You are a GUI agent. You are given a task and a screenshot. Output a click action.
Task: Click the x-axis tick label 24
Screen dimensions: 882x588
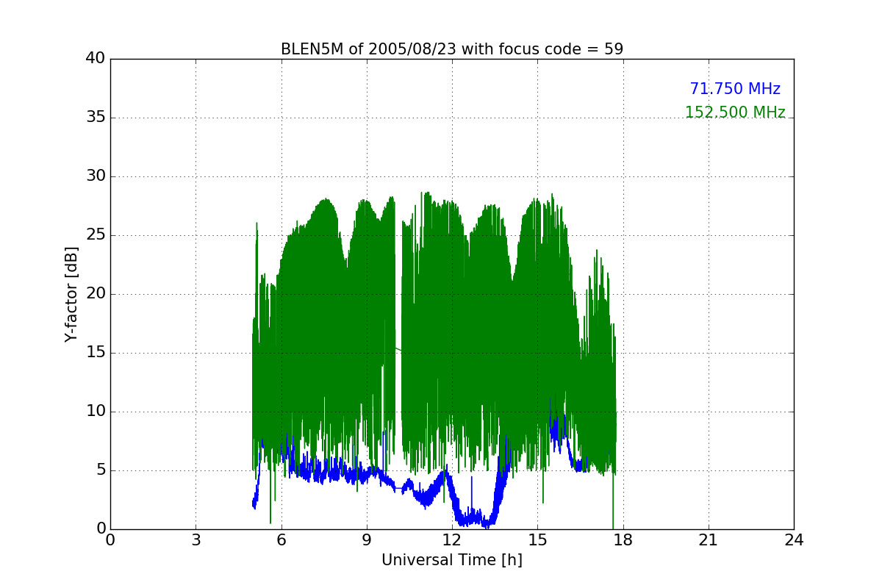(794, 540)
